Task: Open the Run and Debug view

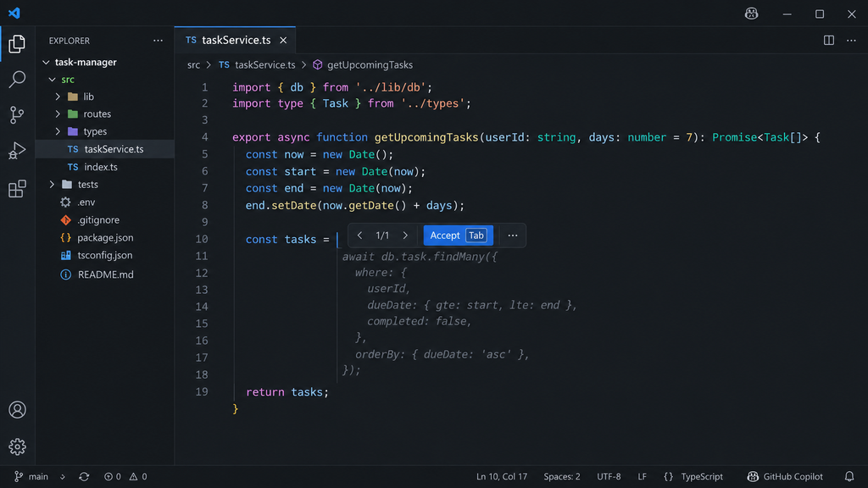Action: (17, 151)
